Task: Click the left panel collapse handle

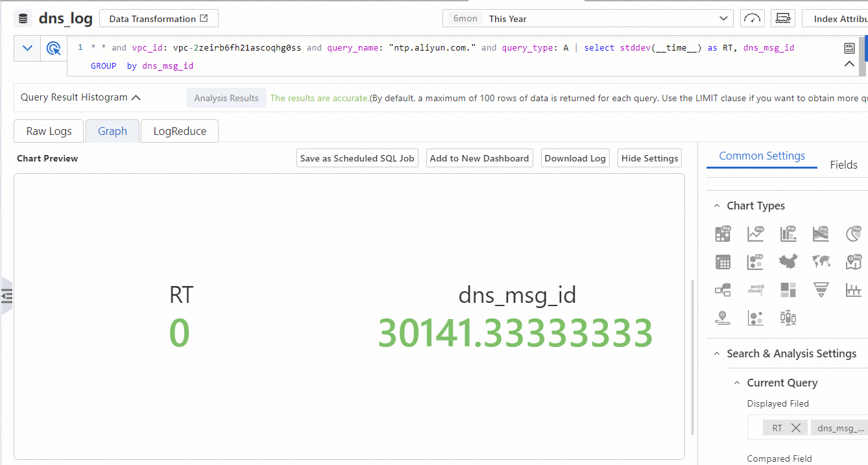Action: coord(6,296)
